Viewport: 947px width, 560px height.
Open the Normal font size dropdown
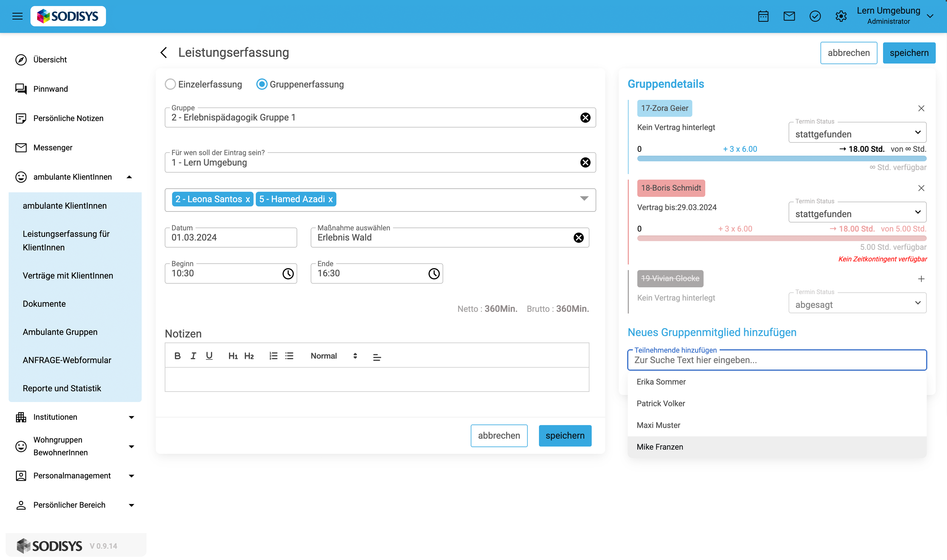coord(334,356)
